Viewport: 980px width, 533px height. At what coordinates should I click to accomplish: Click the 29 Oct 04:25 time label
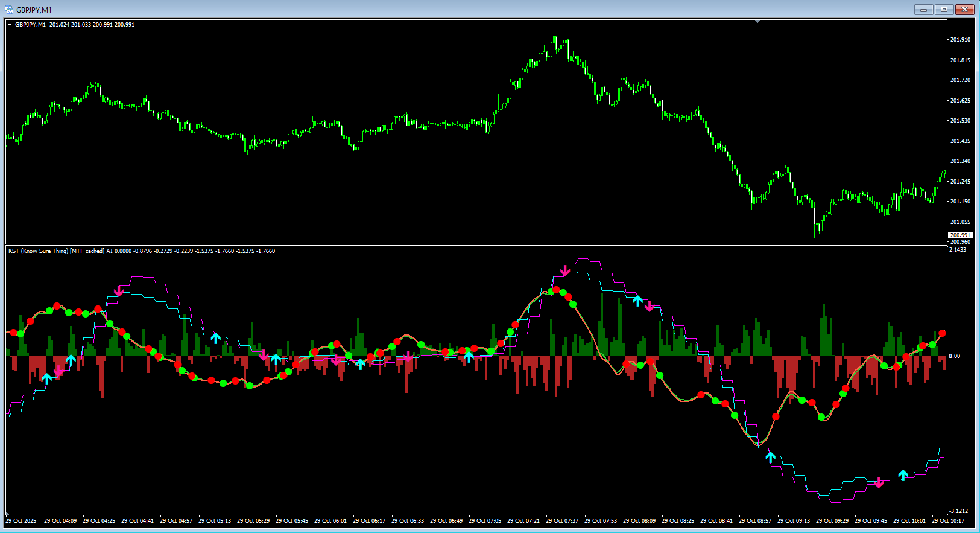tap(99, 521)
